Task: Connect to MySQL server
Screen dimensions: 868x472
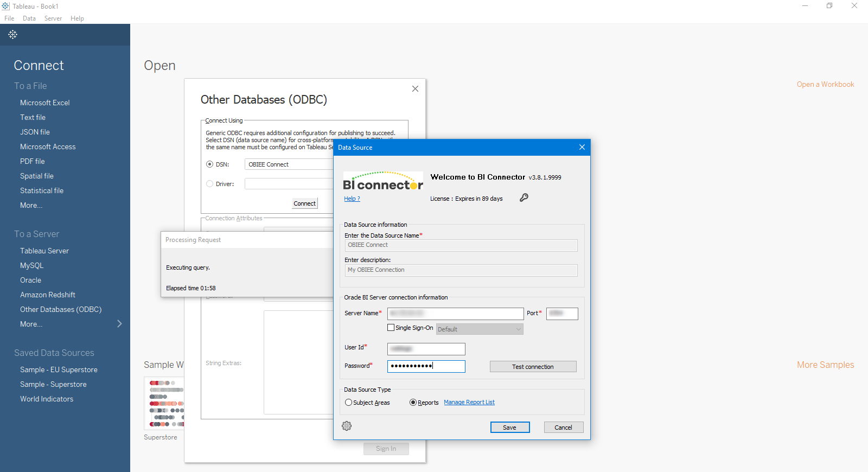Action: point(31,265)
